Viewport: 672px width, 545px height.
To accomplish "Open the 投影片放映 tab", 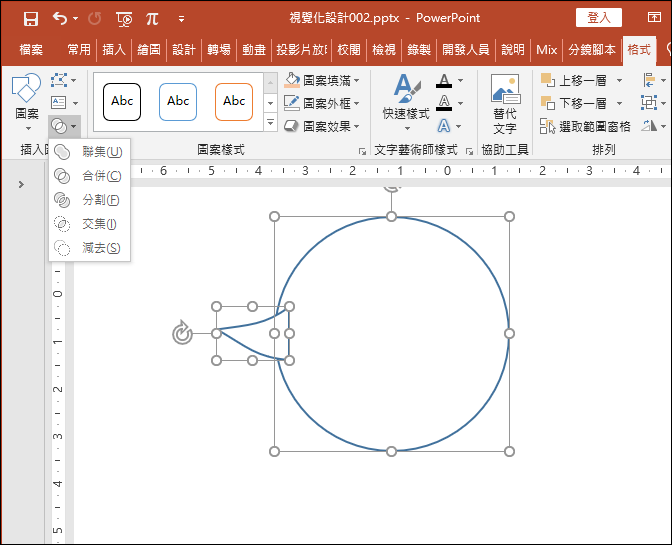I will [x=302, y=50].
